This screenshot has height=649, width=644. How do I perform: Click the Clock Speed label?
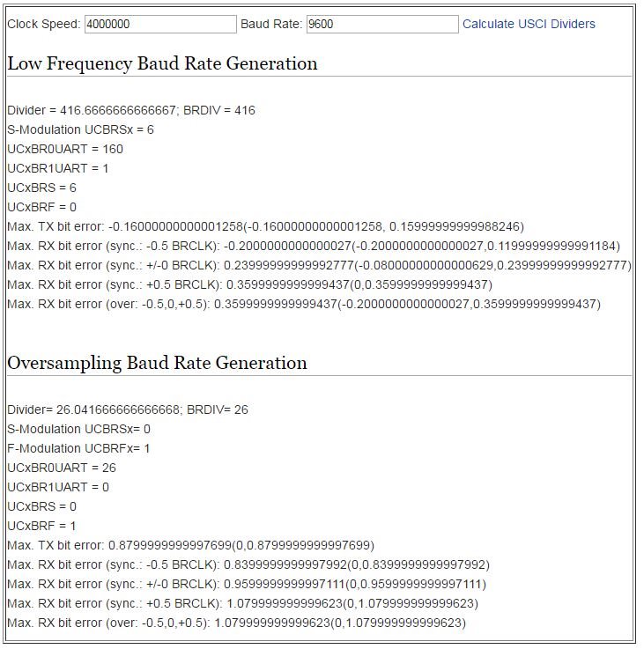[x=44, y=25]
